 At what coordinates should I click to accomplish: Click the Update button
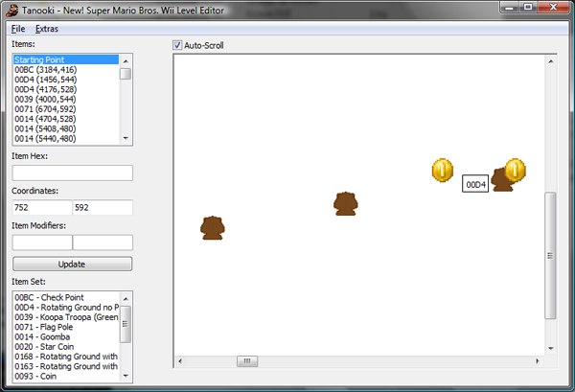pos(72,264)
